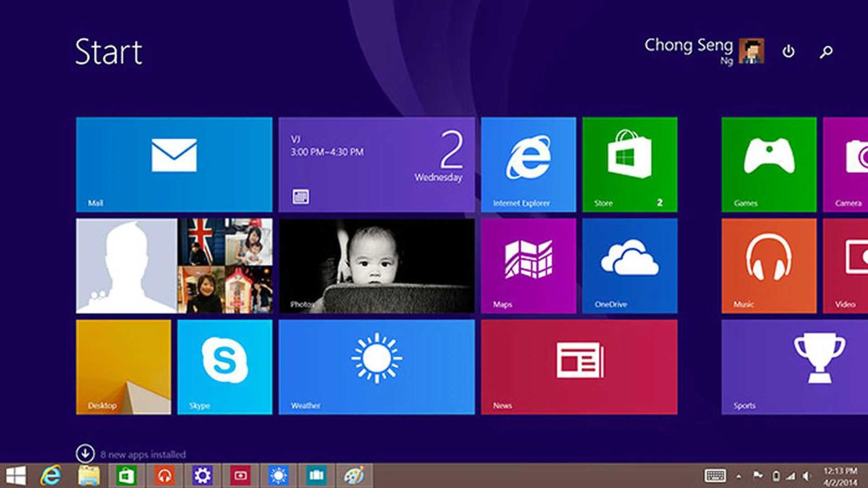The image size is (868, 488).
Task: Open the Store tile showing 2 updates
Action: [x=630, y=165]
